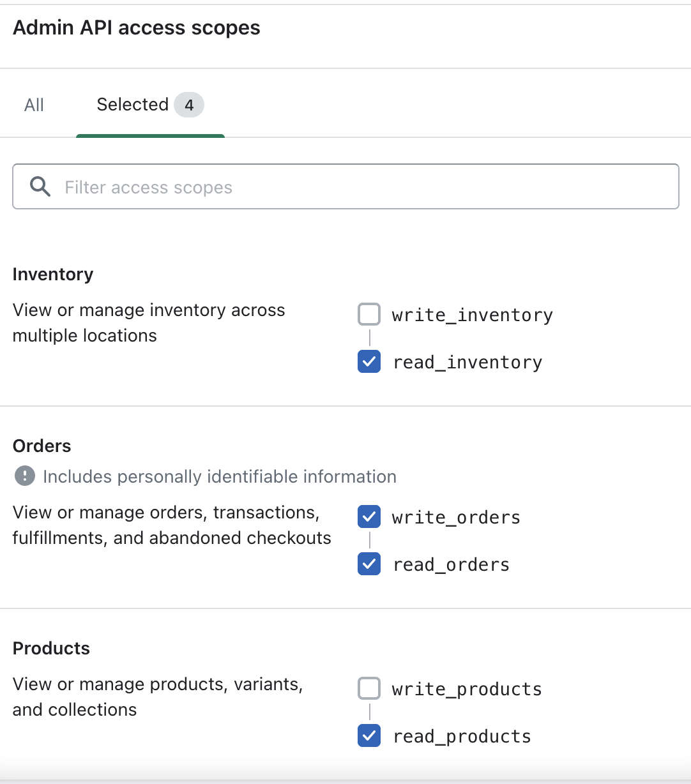Click the magnifying glass search icon
The width and height of the screenshot is (691, 784).
(x=40, y=187)
